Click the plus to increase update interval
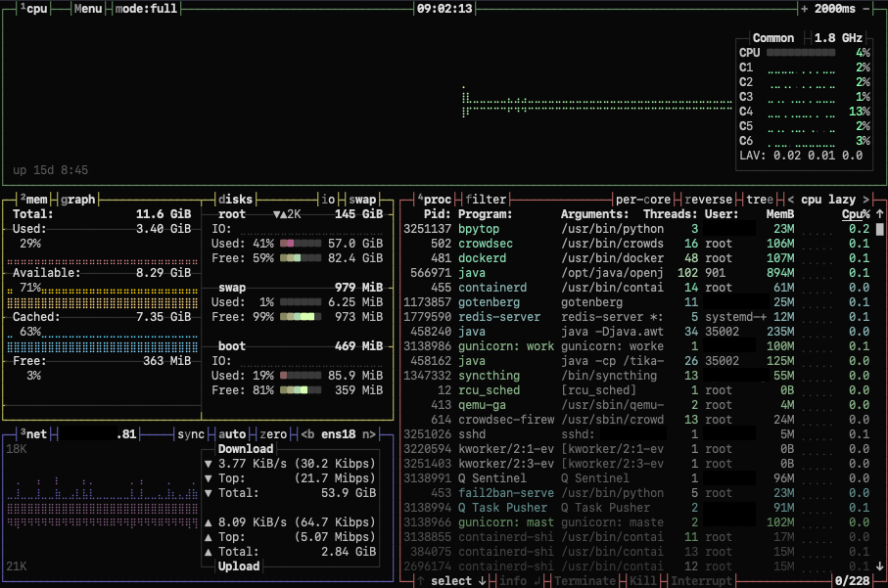This screenshot has width=888, height=588. [804, 9]
